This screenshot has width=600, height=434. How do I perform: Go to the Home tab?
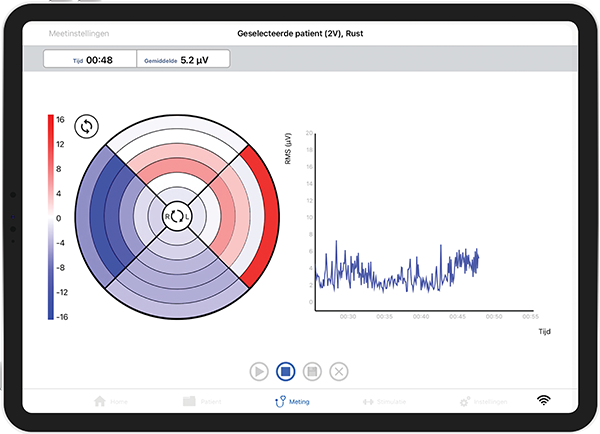pyautogui.click(x=111, y=401)
